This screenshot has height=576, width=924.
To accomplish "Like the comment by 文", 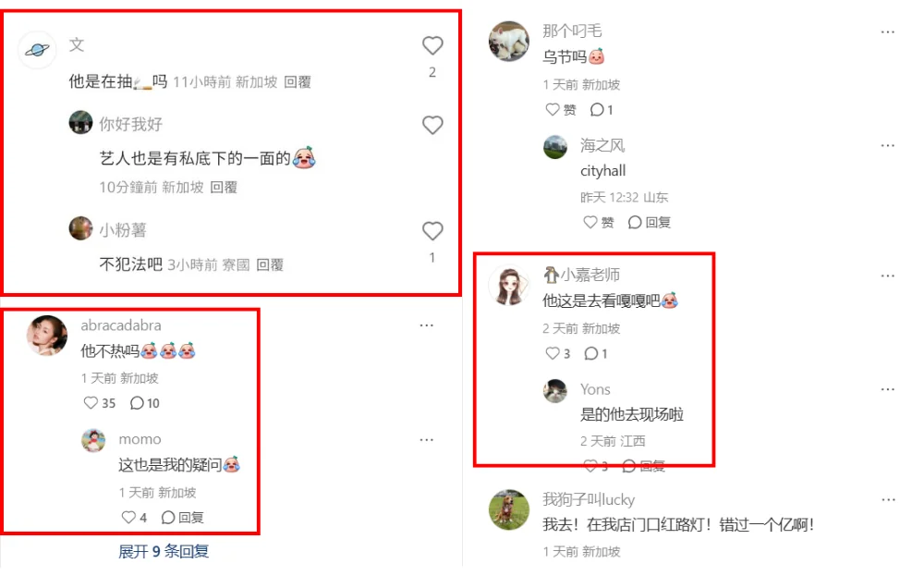I will point(432,45).
